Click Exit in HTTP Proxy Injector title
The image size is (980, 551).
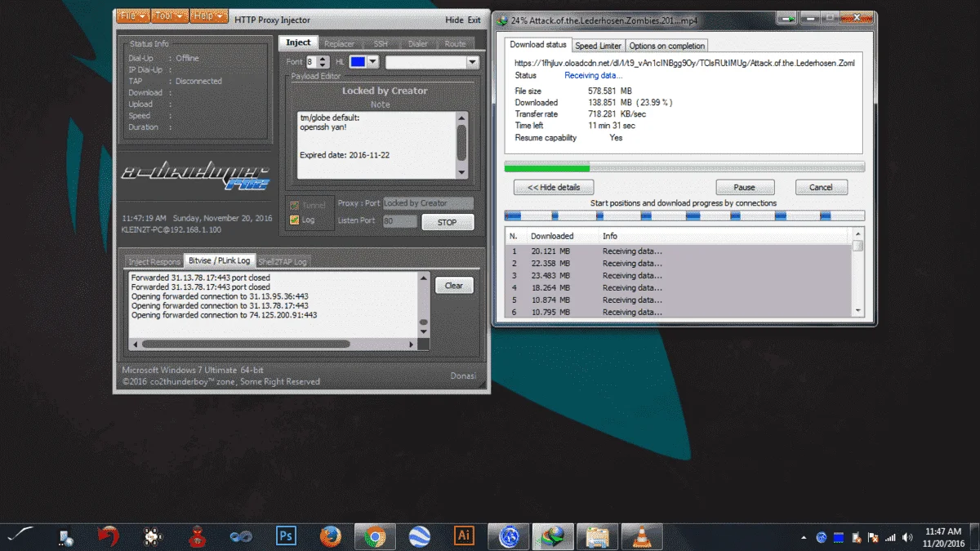point(474,20)
